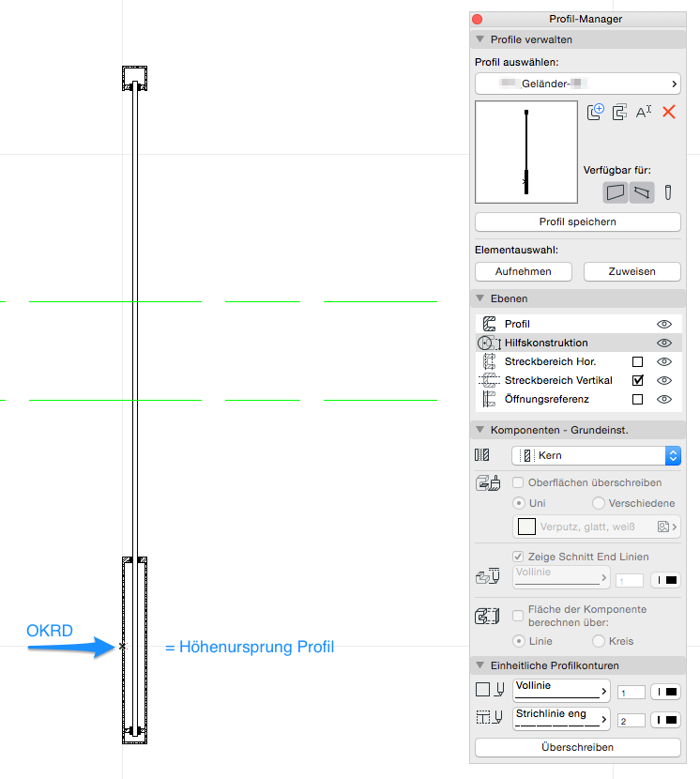This screenshot has height=779, width=700.
Task: Open the Strichlinie eng line type picker
Action: [561, 719]
